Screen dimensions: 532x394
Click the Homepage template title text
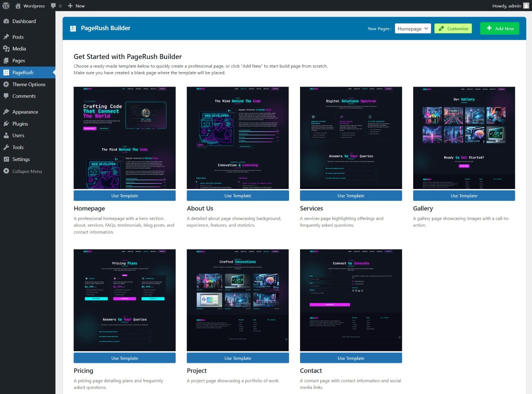[89, 209]
